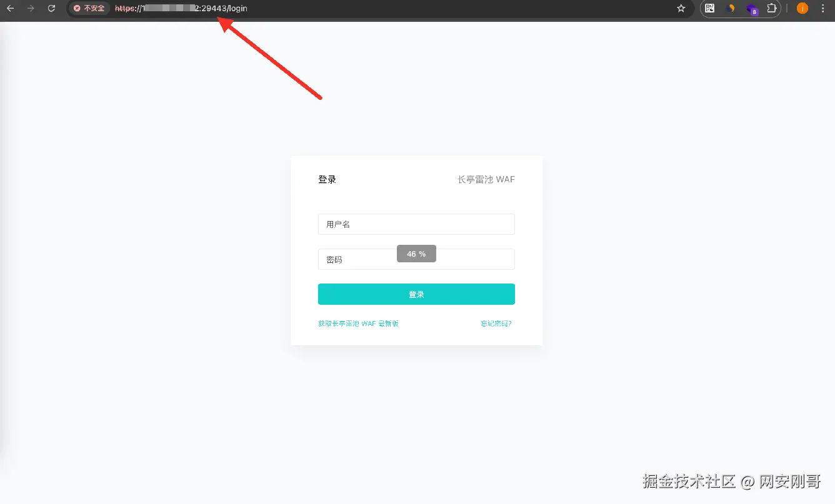Image resolution: width=835 pixels, height=504 pixels.
Task: Bookmark this page with the star icon
Action: [681, 9]
